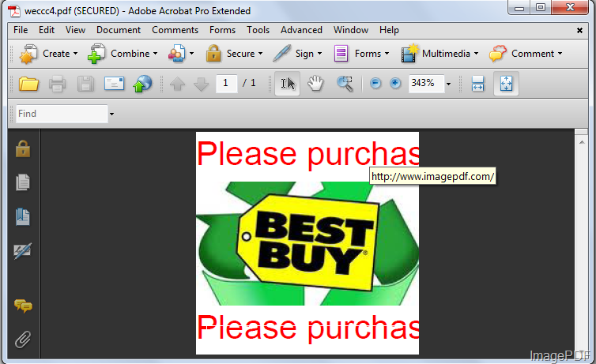
Task: Expand the Forms toolbar dropdown arrow
Action: click(x=387, y=54)
